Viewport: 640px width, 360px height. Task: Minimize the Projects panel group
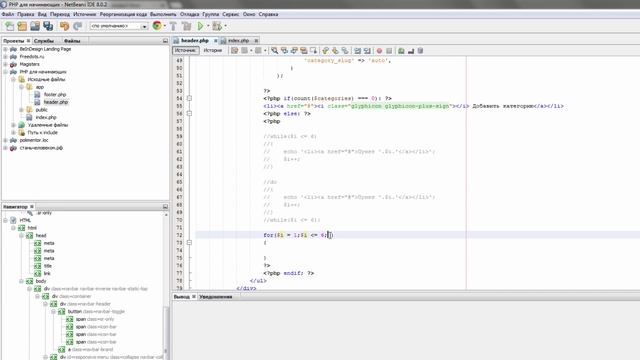pos(165,41)
